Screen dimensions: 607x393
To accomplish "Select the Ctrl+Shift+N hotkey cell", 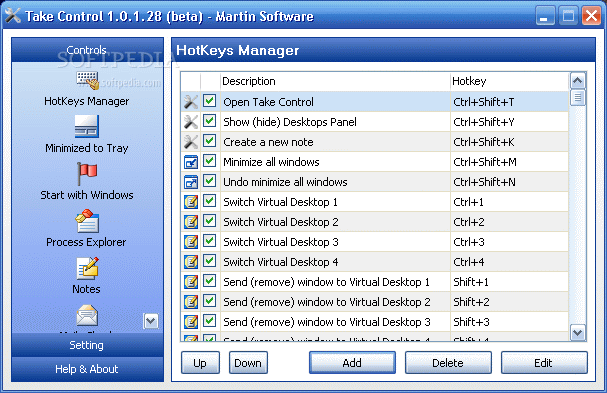I will tap(509, 182).
